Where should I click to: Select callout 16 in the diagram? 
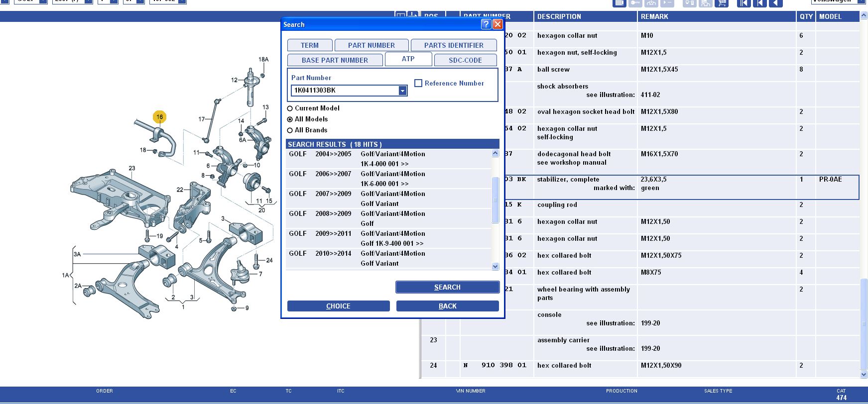point(159,117)
